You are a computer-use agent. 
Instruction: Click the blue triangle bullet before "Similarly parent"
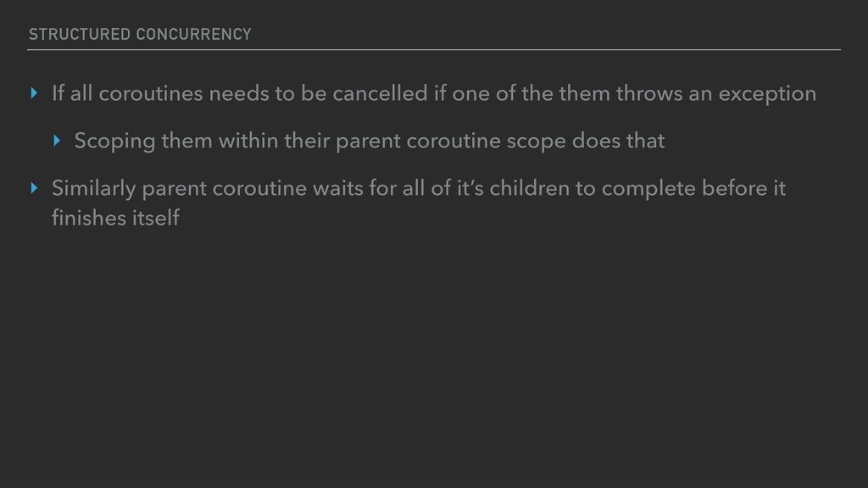34,188
